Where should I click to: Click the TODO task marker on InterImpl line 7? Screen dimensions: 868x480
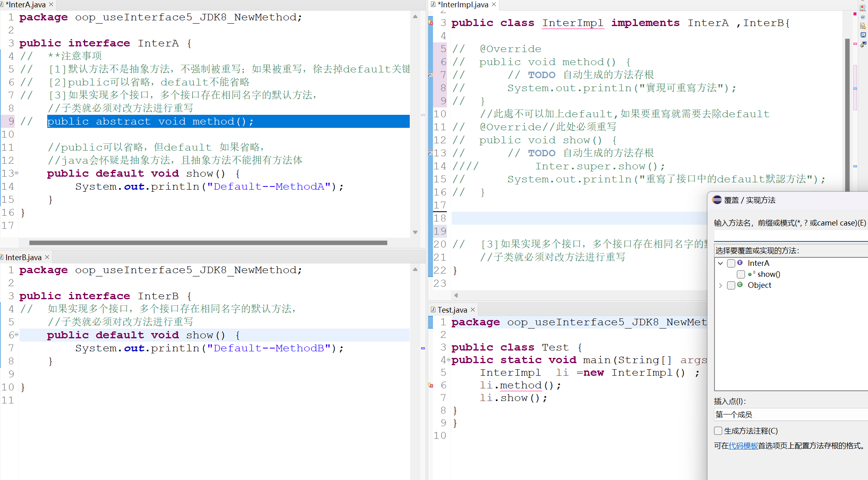pos(431,75)
